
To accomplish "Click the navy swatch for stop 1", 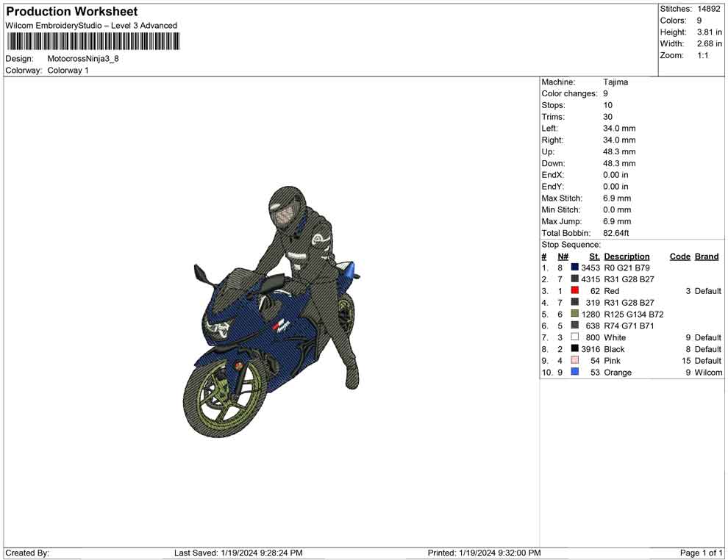I will [575, 268].
